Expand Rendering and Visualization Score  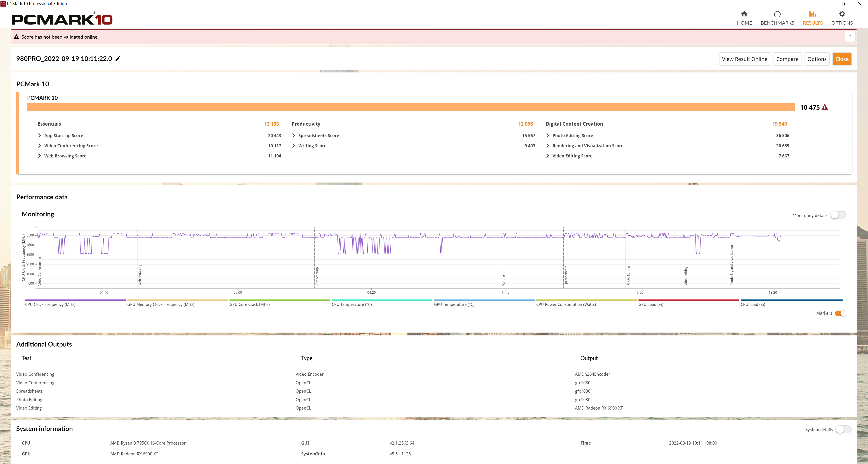coord(548,145)
